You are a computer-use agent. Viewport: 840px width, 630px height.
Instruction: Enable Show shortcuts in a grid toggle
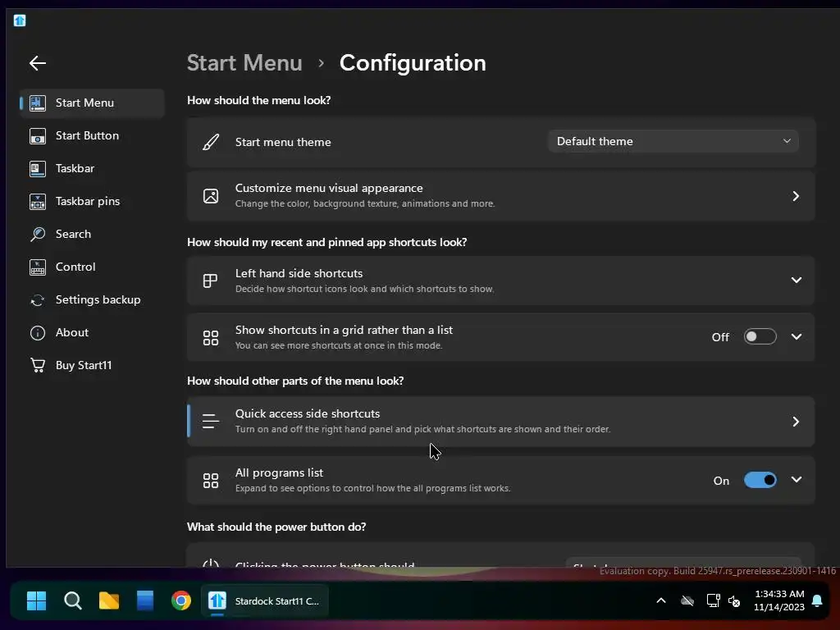[x=760, y=337]
